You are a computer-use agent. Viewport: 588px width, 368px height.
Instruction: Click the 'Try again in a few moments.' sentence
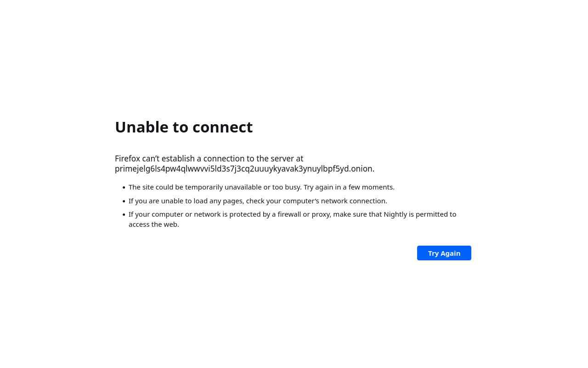349,187
